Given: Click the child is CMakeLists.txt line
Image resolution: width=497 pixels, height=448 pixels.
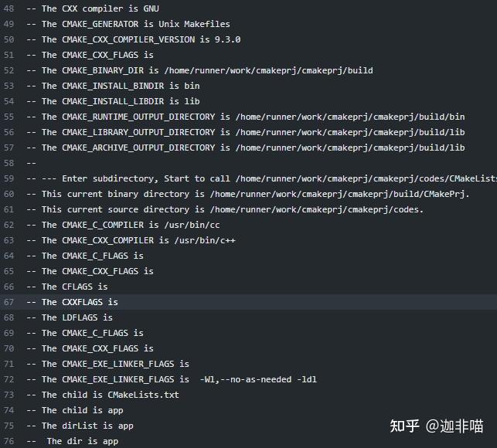Looking at the screenshot, I should pos(103,395).
